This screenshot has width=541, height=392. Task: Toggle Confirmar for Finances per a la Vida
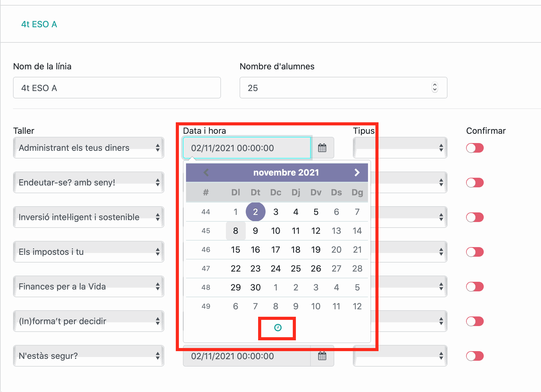(x=475, y=286)
